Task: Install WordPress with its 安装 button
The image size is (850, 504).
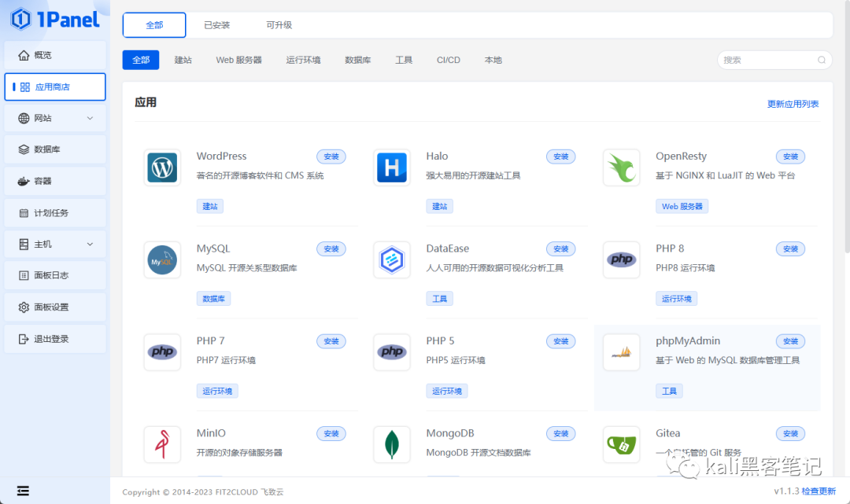Action: point(331,156)
